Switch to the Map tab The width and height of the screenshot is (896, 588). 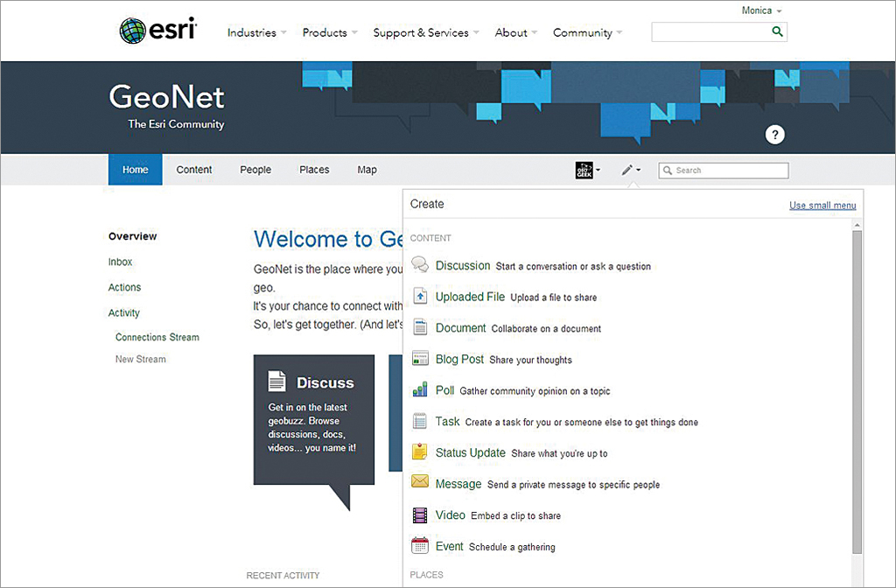pos(367,170)
